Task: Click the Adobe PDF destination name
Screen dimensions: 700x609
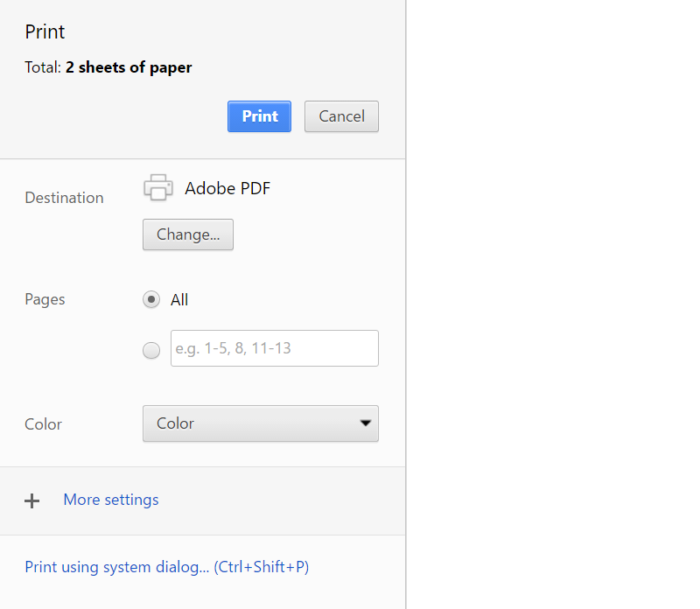Action: coord(227,188)
